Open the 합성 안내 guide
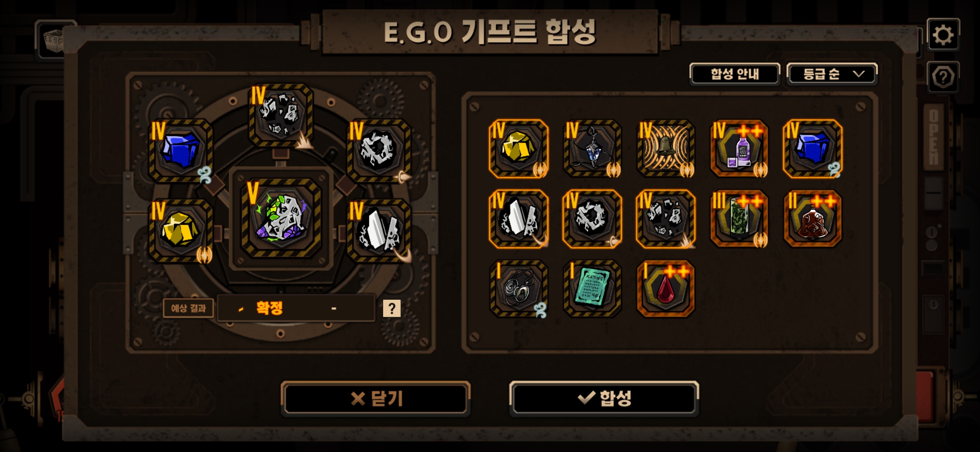 pyautogui.click(x=735, y=74)
